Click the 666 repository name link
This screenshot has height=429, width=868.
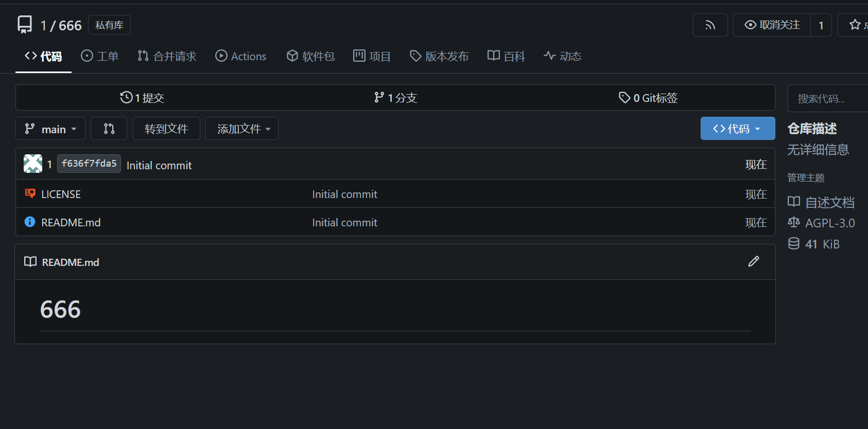pos(70,25)
